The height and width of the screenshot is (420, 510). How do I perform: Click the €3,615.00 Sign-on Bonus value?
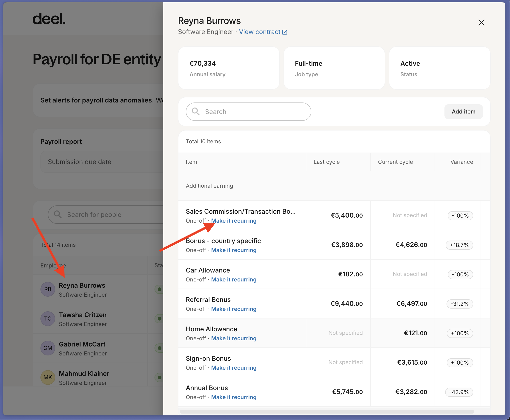click(x=412, y=362)
